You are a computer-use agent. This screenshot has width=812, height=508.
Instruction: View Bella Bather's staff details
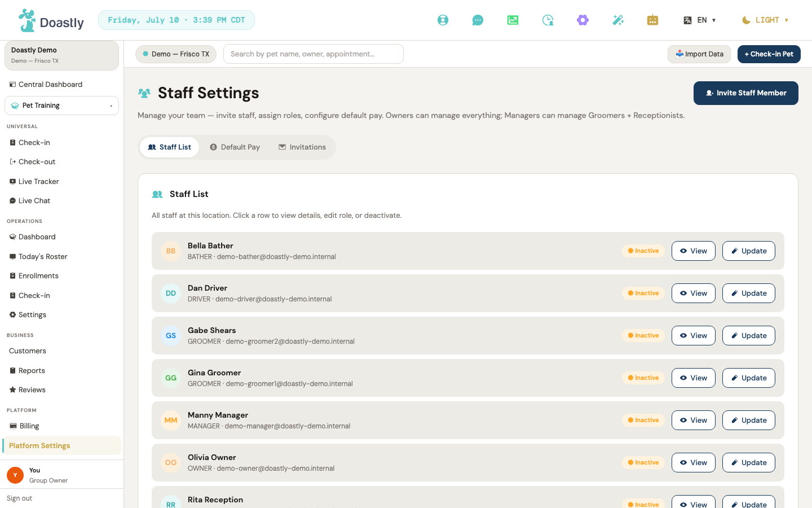pyautogui.click(x=694, y=251)
